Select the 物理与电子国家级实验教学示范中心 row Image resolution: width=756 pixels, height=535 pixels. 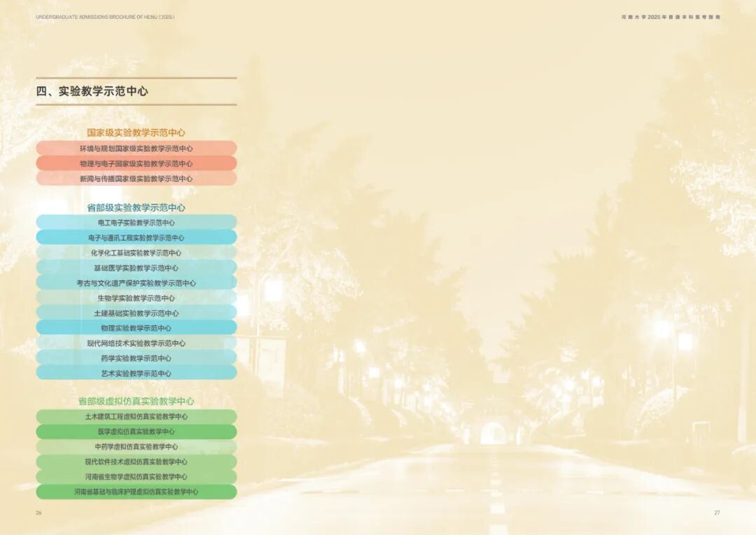tap(136, 164)
